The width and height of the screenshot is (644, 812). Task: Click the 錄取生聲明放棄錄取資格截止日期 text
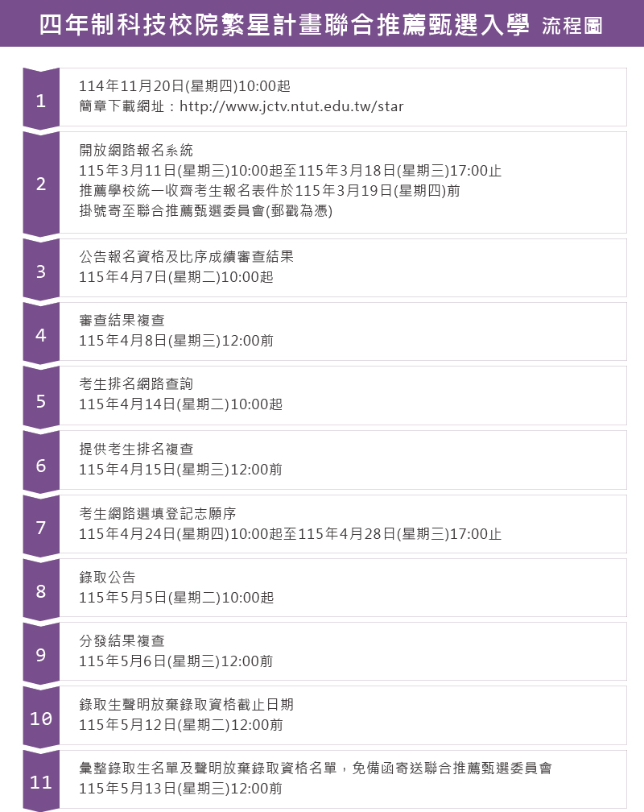pos(186,704)
